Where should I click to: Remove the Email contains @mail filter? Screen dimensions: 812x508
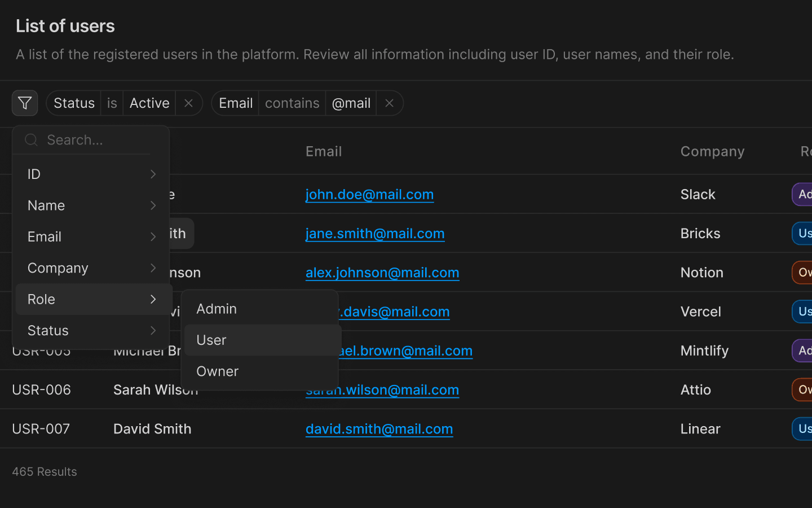coord(389,103)
